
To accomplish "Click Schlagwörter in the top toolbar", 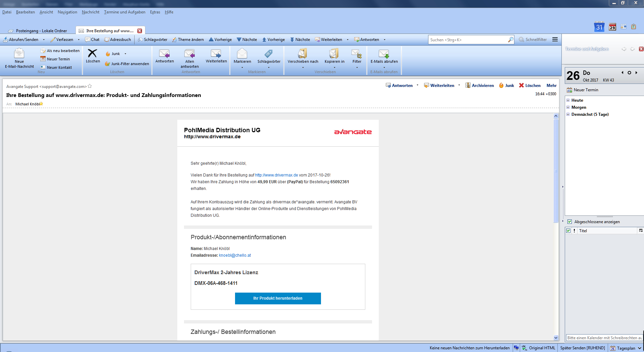I will pyautogui.click(x=152, y=40).
